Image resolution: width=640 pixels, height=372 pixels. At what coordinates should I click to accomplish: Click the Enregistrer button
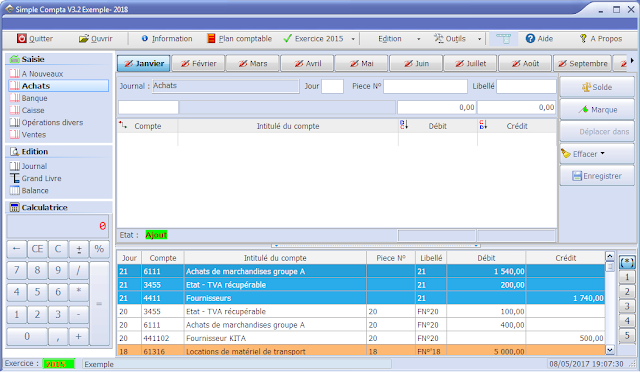click(597, 176)
